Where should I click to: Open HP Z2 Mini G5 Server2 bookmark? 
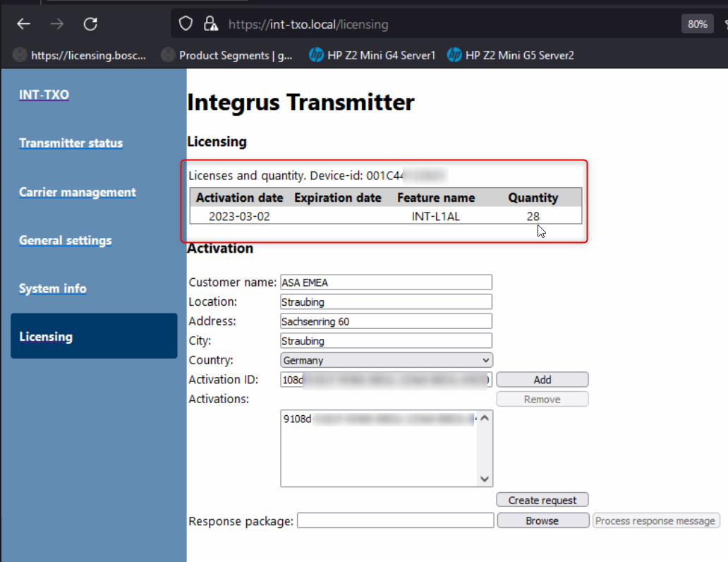511,55
